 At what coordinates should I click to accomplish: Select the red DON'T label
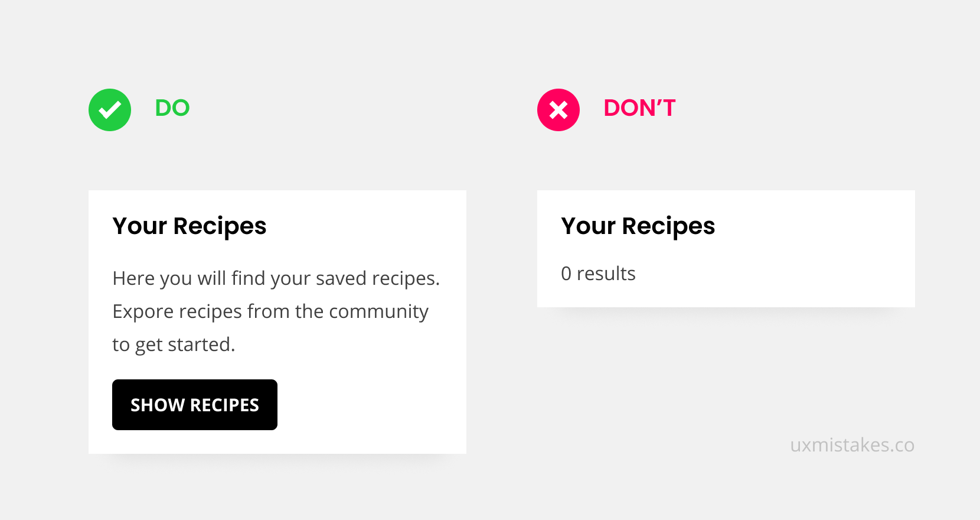(639, 108)
